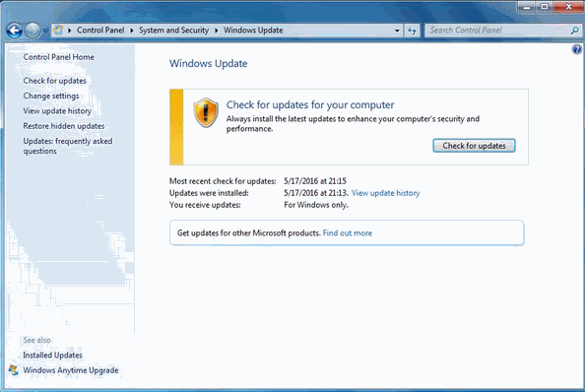Click the Refresh button by address bar
The height and width of the screenshot is (392, 585).
click(412, 31)
